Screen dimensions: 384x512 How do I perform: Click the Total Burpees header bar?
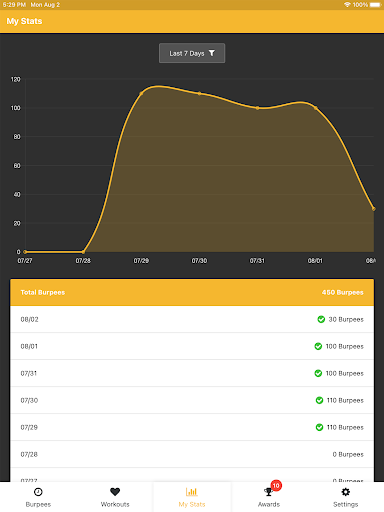[192, 292]
